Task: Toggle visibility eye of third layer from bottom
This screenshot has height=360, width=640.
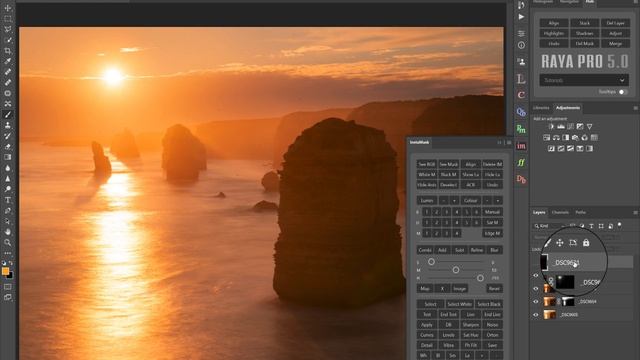Action: (x=536, y=289)
